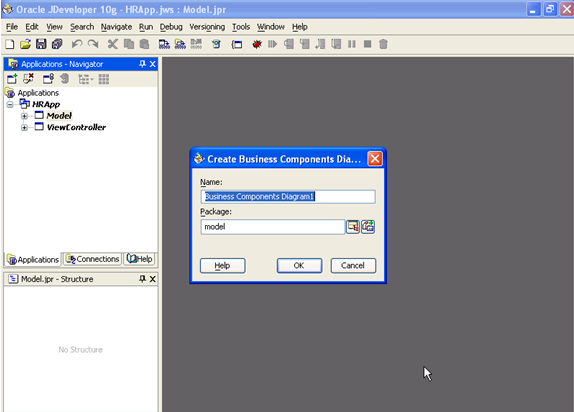Click the Save All toolbar icon
574x412 pixels.
pos(57,44)
